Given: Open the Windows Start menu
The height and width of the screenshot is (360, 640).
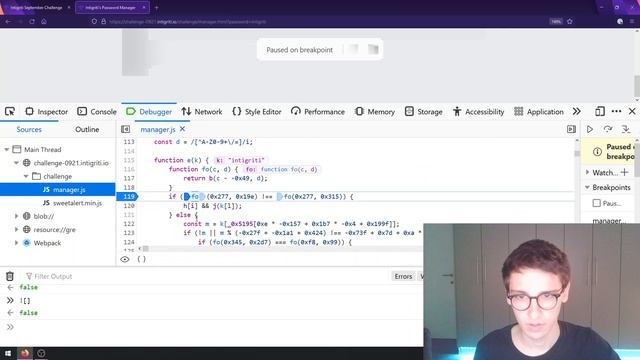Looking at the screenshot, I should pyautogui.click(x=8, y=353).
